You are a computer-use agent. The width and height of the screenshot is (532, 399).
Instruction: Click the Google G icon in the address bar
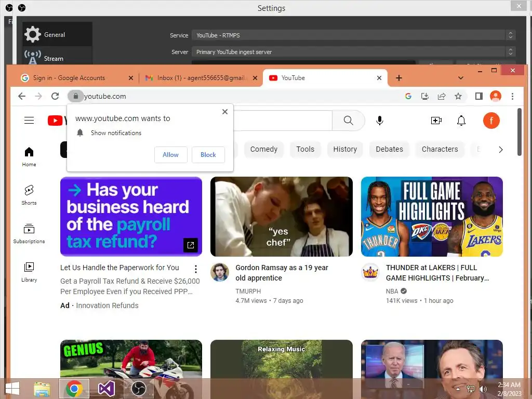pos(408,96)
